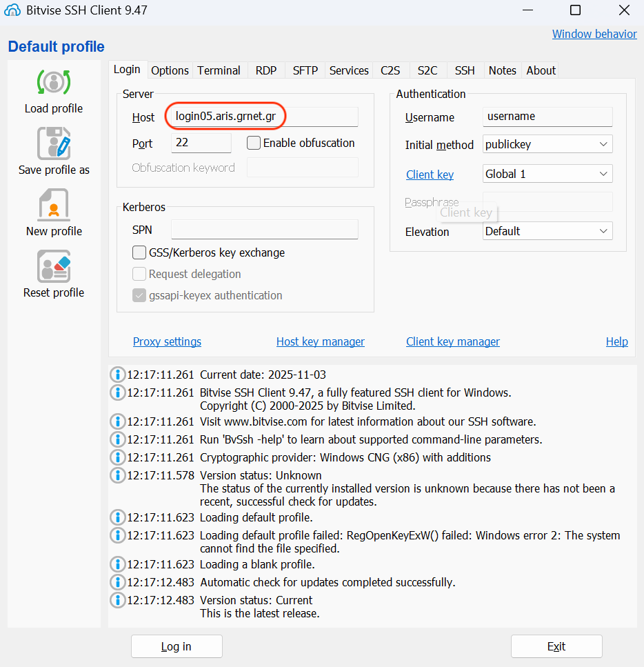Open the Elevation dropdown

[547, 232]
